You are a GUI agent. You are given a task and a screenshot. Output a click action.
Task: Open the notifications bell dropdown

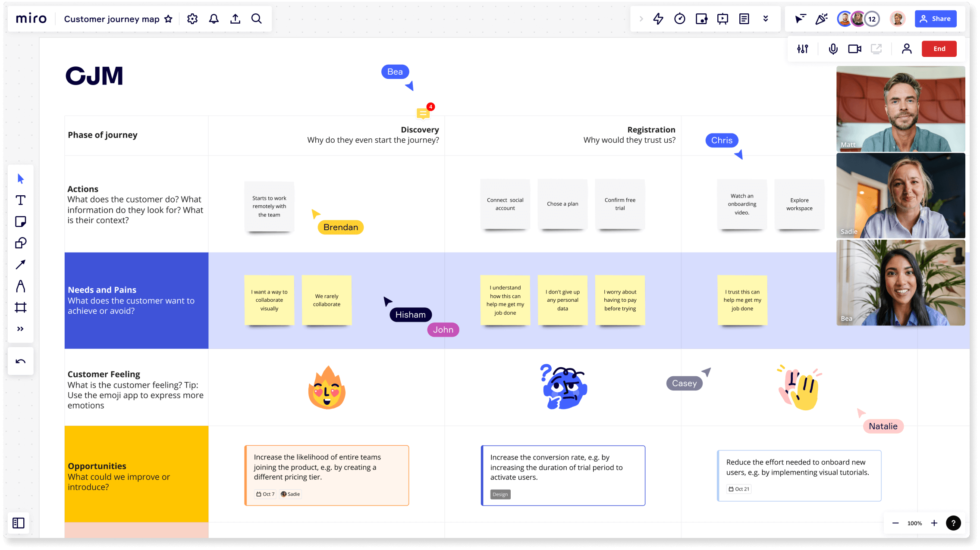pos(214,18)
